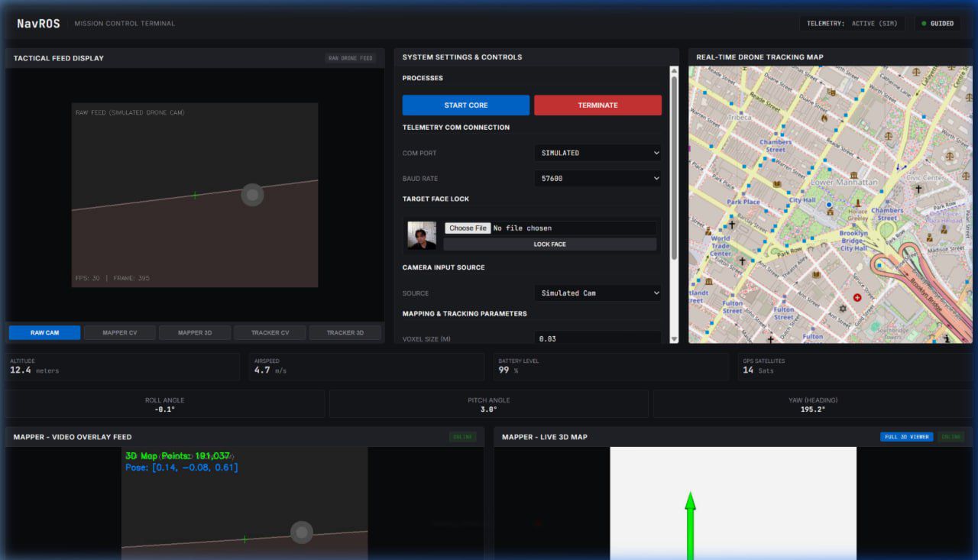The height and width of the screenshot is (560, 978).
Task: Click the Star of David synagogue map icon
Action: 843,308
